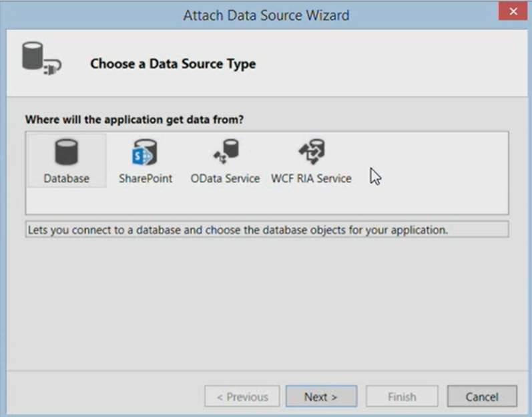Click the Attach Data Source Wizard title bar
Viewport: 532px width, 417px height.
[x=266, y=15]
